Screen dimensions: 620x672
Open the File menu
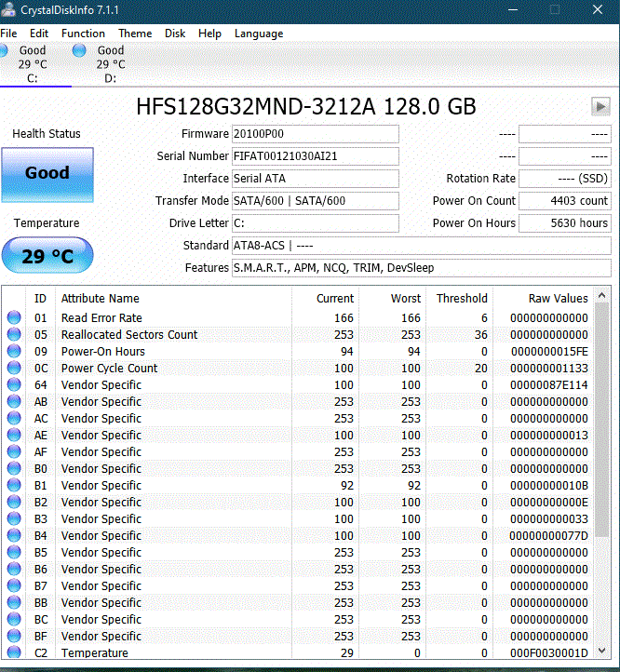coord(8,34)
